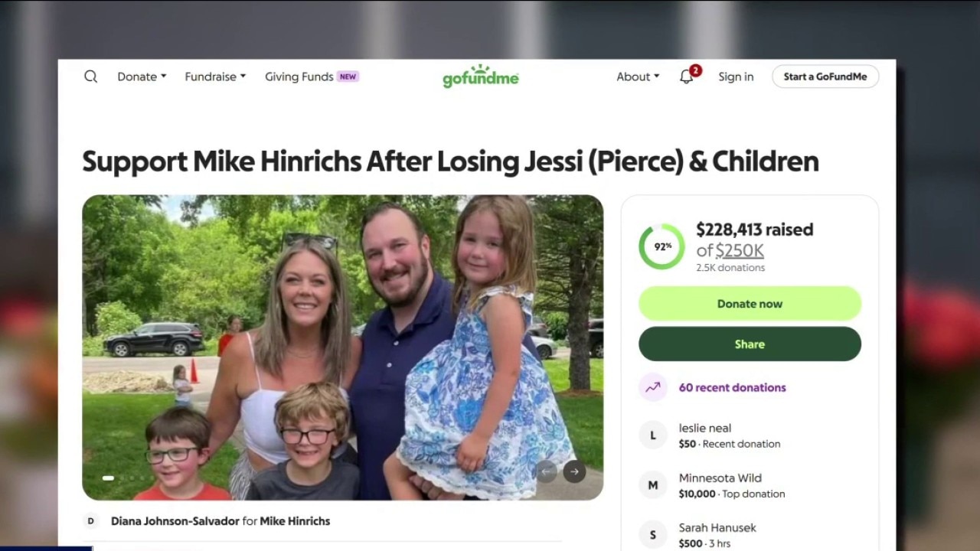
Task: Click the Donate now button
Action: (x=750, y=304)
